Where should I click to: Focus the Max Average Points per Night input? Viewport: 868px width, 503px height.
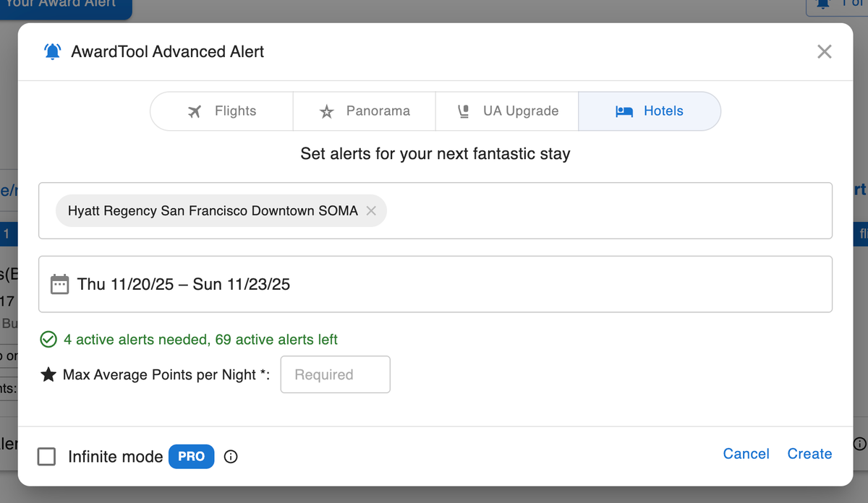[x=335, y=374]
